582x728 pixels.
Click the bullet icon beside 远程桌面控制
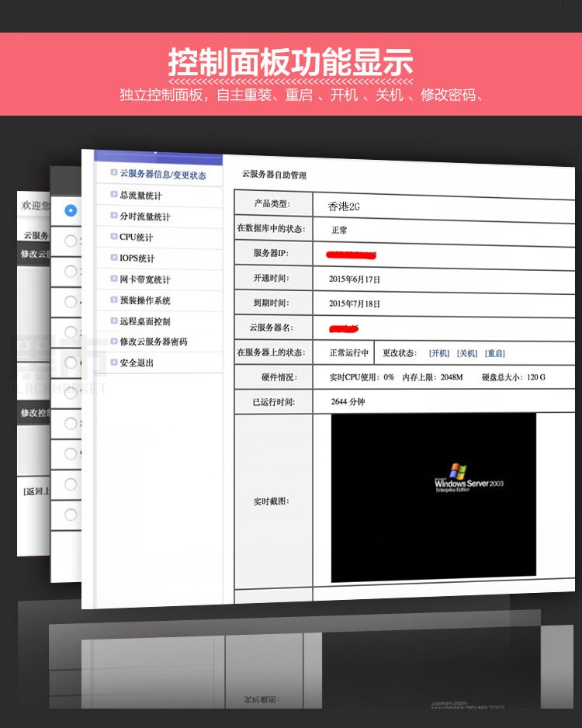114,321
